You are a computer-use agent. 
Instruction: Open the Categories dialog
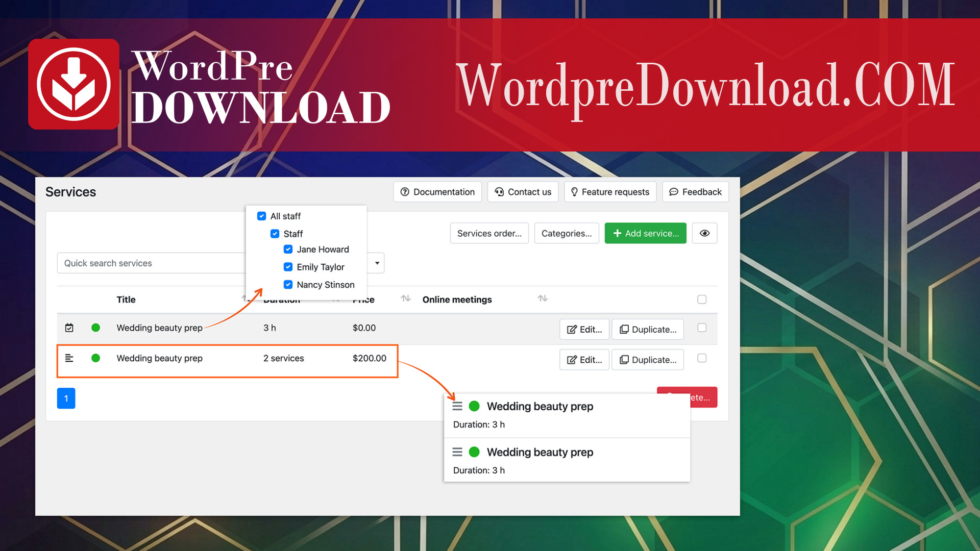click(x=567, y=233)
